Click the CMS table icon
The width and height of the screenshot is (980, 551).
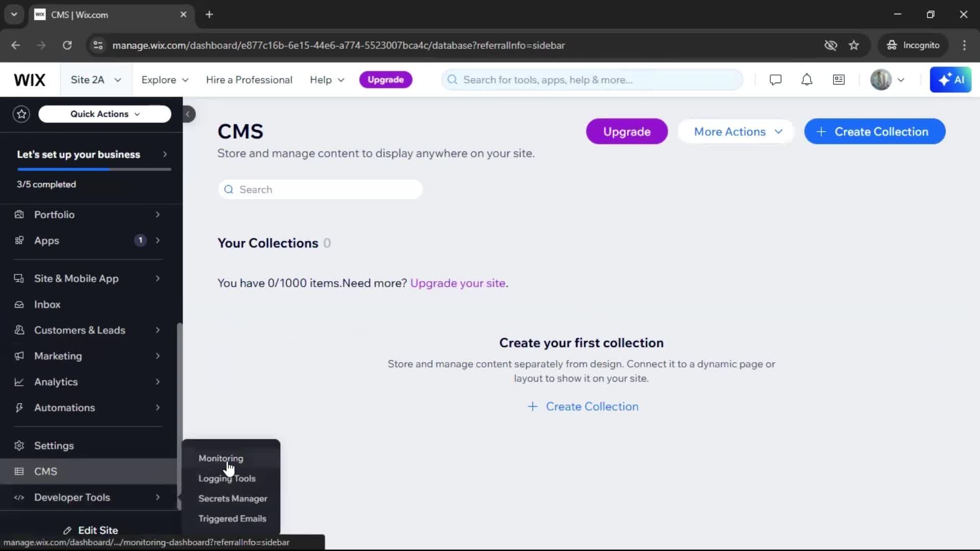19,472
